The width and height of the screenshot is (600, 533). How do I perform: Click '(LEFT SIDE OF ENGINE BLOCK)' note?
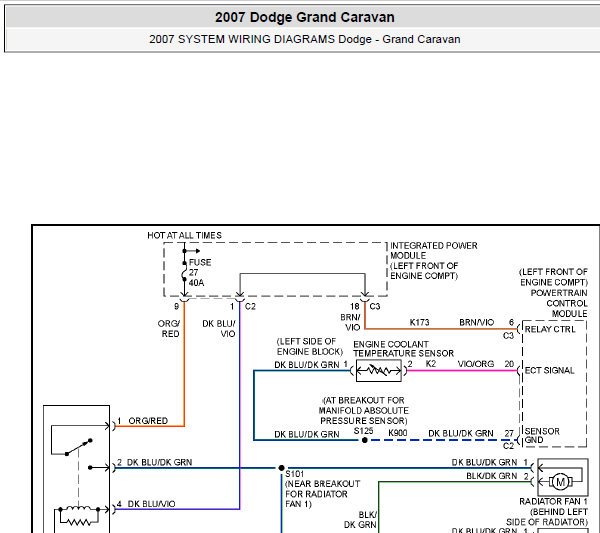pyautogui.click(x=309, y=346)
